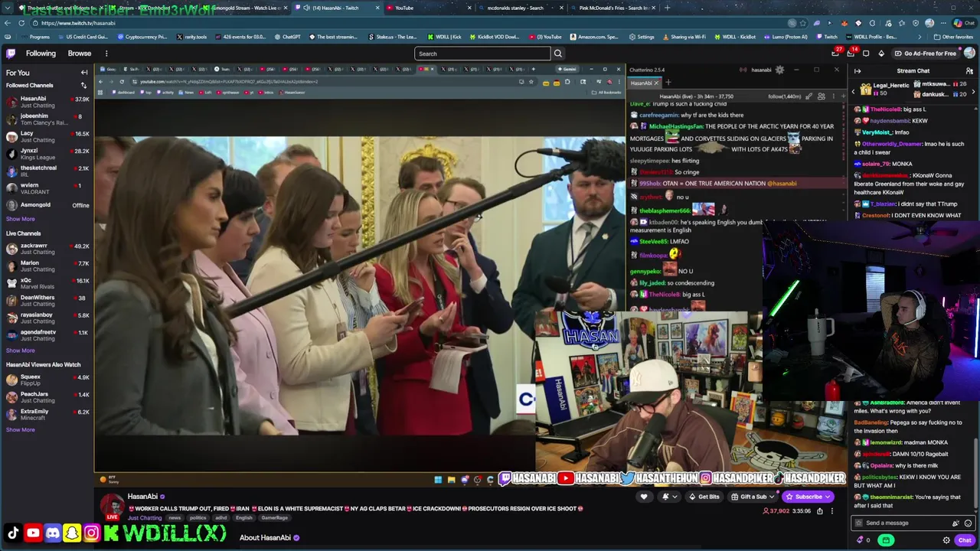Image resolution: width=980 pixels, height=551 pixels.
Task: Open ExtraEmily Minecraft channel row
Action: (x=47, y=415)
